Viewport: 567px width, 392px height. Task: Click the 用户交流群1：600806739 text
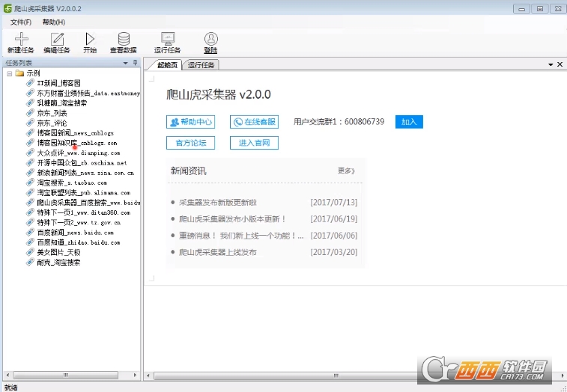[x=339, y=122]
